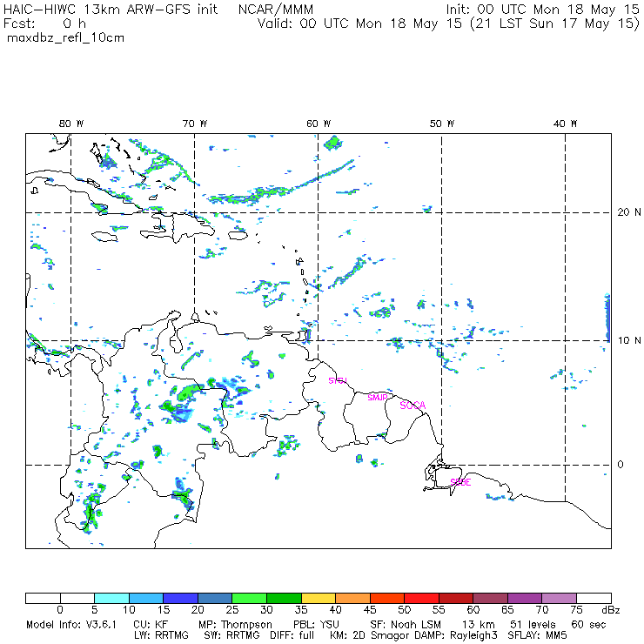Click the SFLAY: MM5 text
This screenshot has height=644, width=644.
(537, 635)
